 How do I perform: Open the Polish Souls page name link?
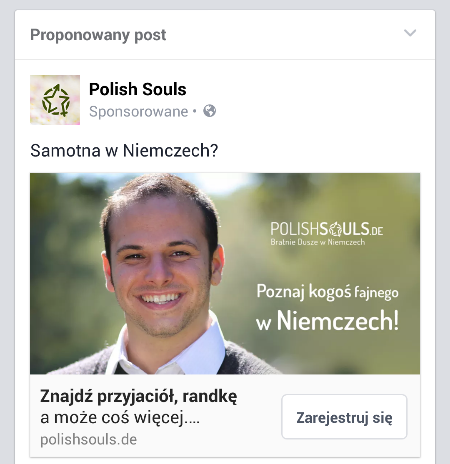pos(137,89)
